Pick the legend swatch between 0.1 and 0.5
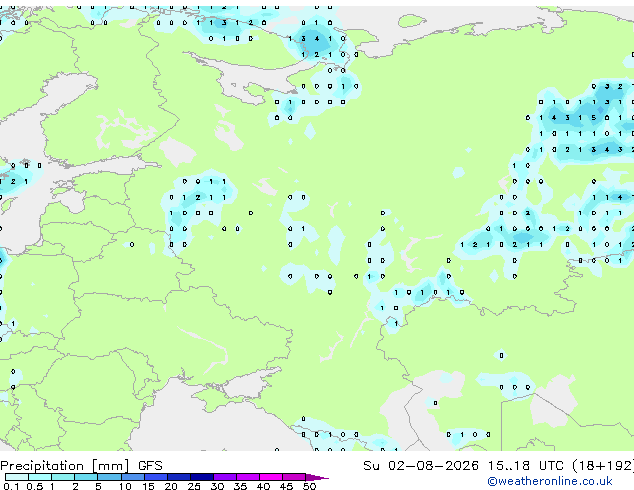This screenshot has height=490, width=634. click(x=17, y=477)
